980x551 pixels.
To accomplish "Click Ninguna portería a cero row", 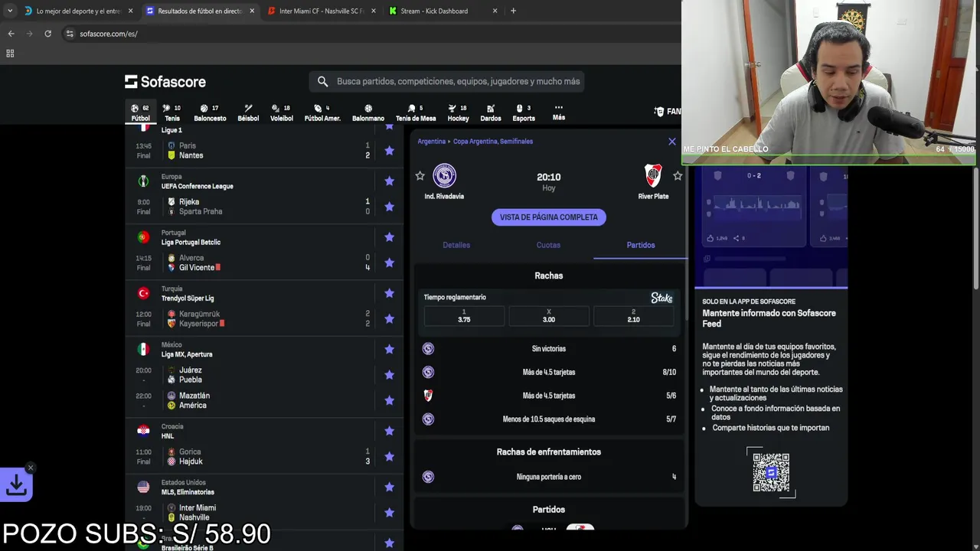I will click(549, 477).
